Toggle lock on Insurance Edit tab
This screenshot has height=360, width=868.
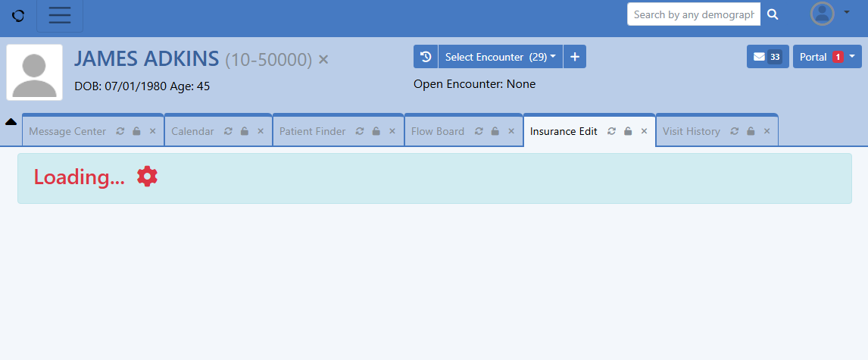(628, 131)
